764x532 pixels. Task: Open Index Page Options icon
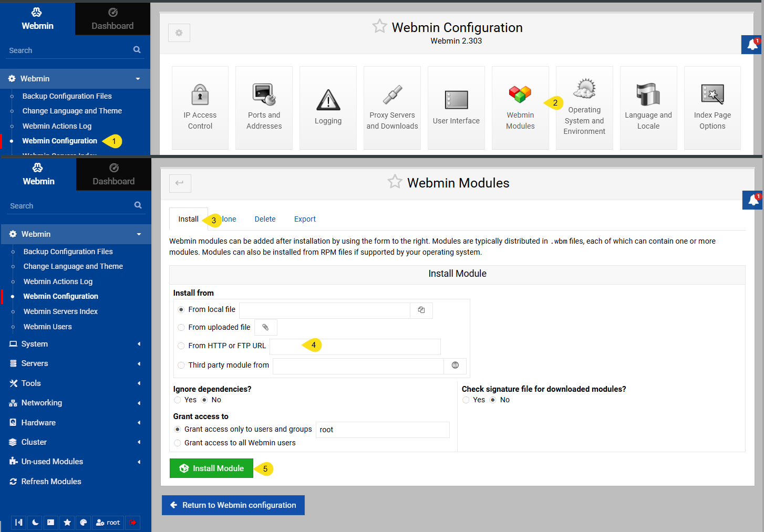[x=713, y=108]
